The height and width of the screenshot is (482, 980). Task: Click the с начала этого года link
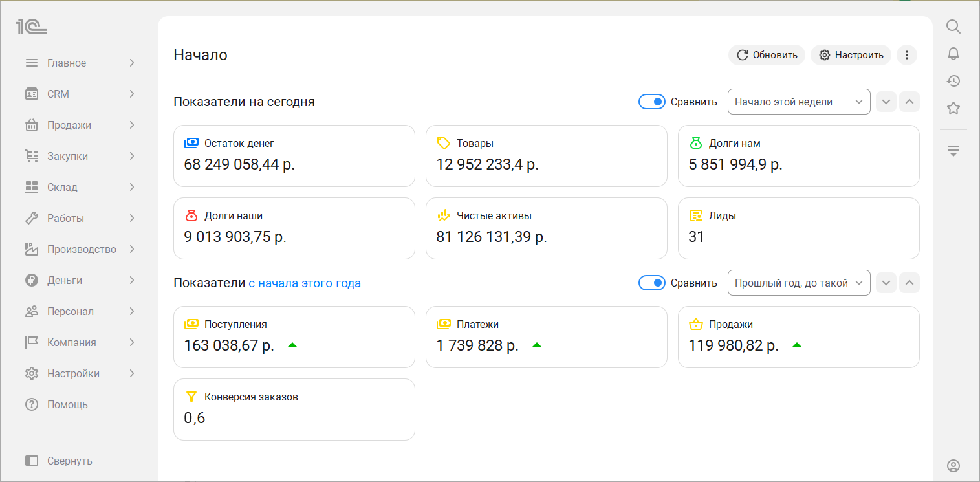[304, 283]
